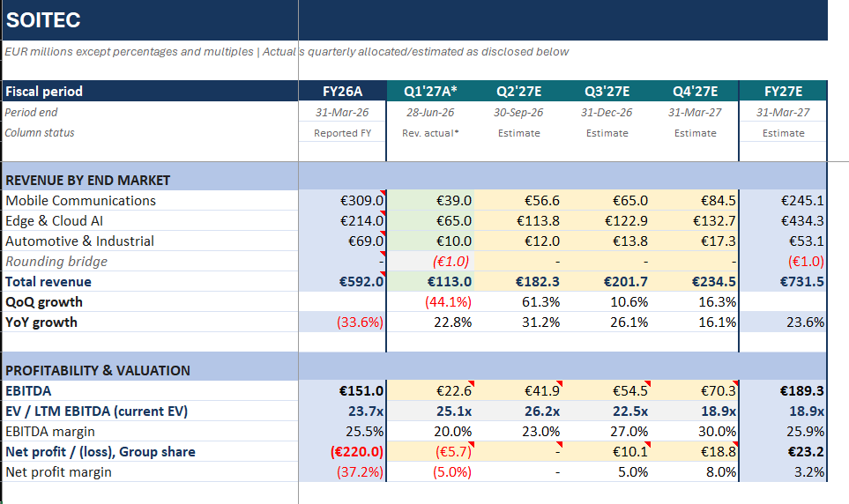Click the €309.0 Mobile Communications FY26A cell
Viewport: 849px width, 504px height.
point(342,200)
